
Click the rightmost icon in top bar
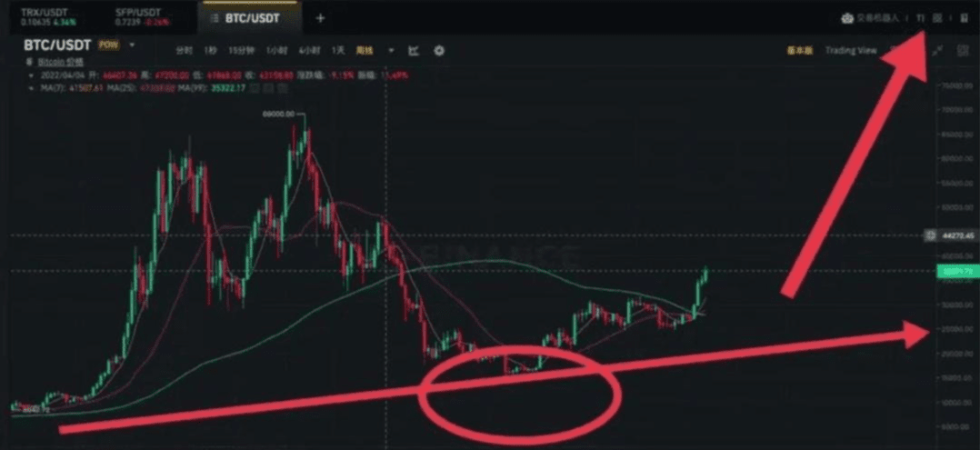tap(964, 18)
